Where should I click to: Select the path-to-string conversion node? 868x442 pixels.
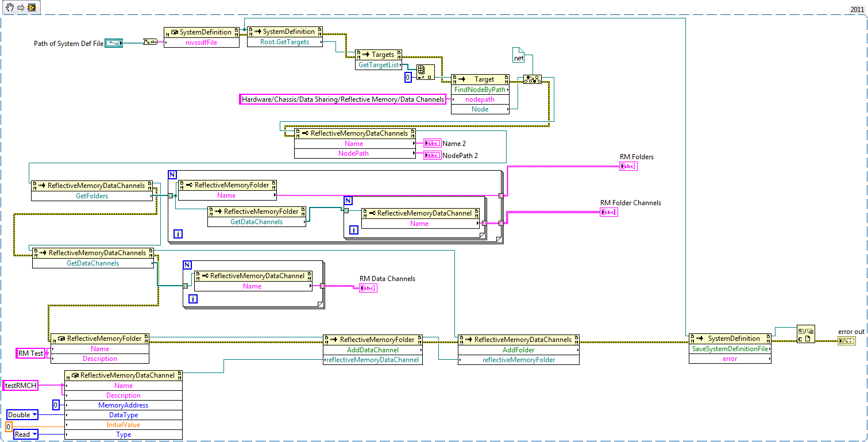coord(151,41)
